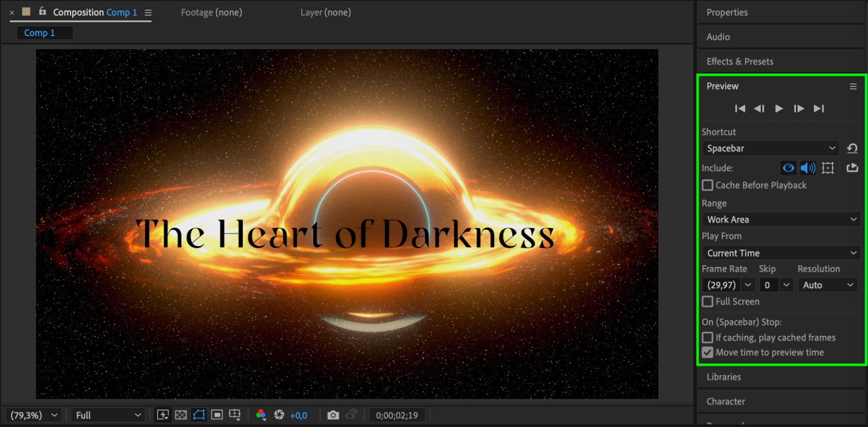Screen dimensions: 868x427
Task: Take a snapshot with the camera icon
Action: click(x=333, y=415)
